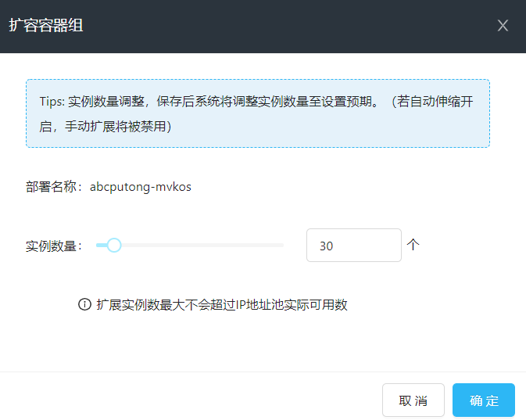Click the 扩展实例数最大不会超过IP地址池实际可用数 hint text

coord(222,305)
